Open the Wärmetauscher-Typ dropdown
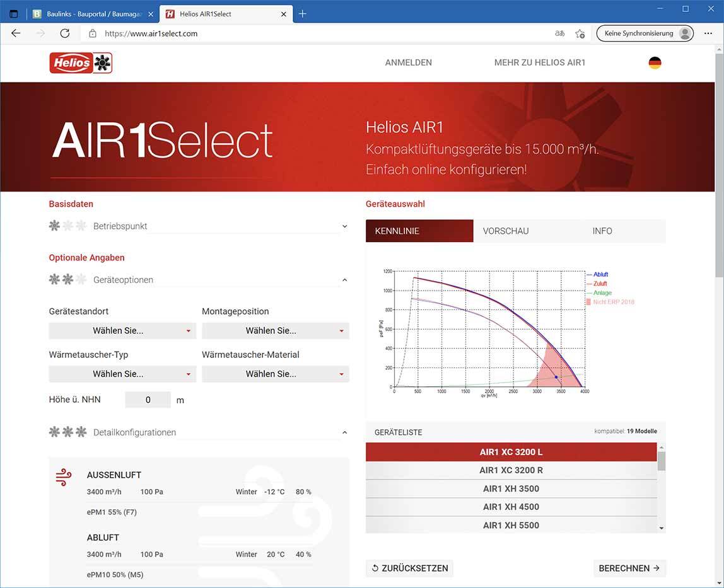This screenshot has width=724, height=588. click(x=122, y=374)
